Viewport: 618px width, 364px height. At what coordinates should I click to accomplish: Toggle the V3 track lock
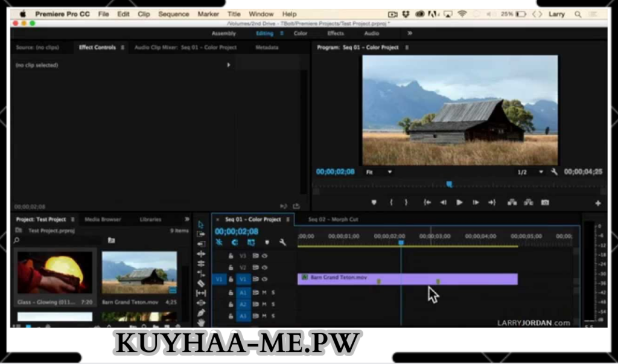pyautogui.click(x=231, y=255)
